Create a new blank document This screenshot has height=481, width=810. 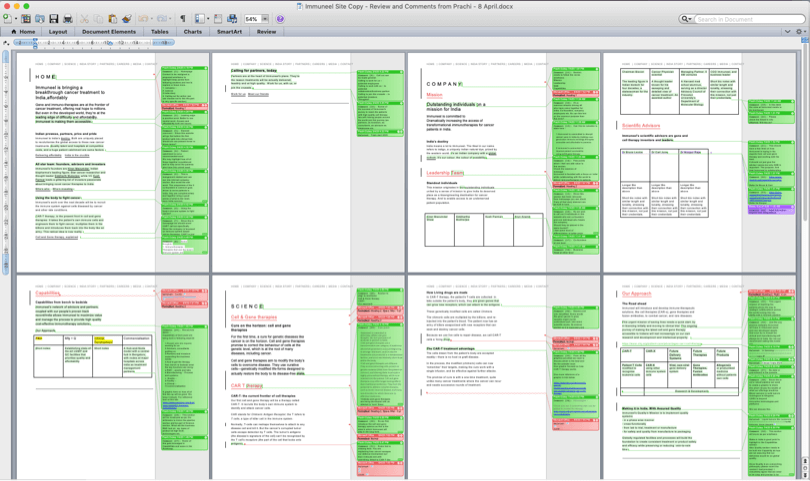pos(7,19)
